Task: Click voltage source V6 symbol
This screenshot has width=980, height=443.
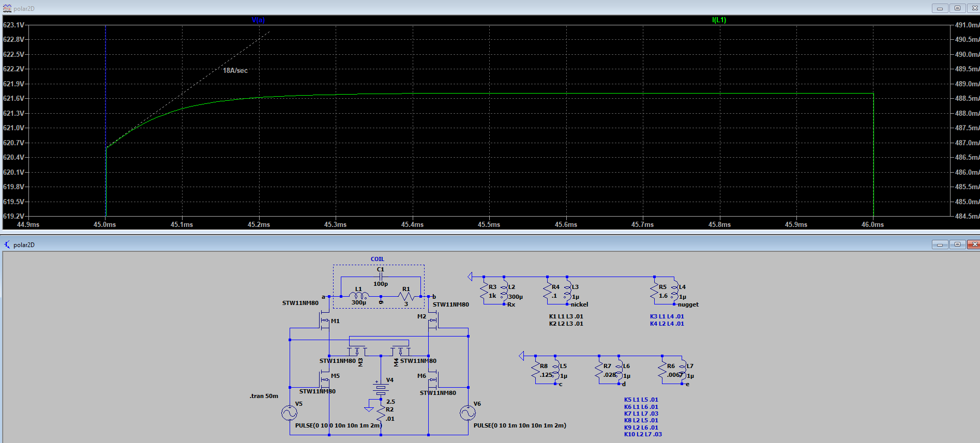Action: pos(468,413)
